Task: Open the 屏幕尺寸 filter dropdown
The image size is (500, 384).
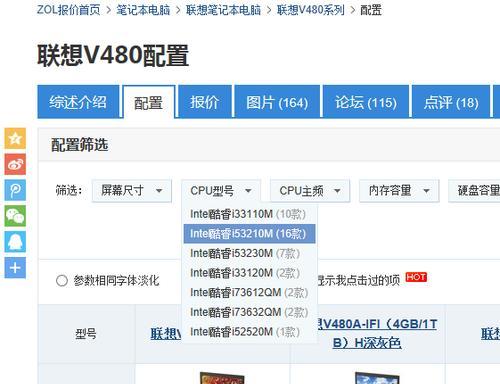Action: coord(132,191)
